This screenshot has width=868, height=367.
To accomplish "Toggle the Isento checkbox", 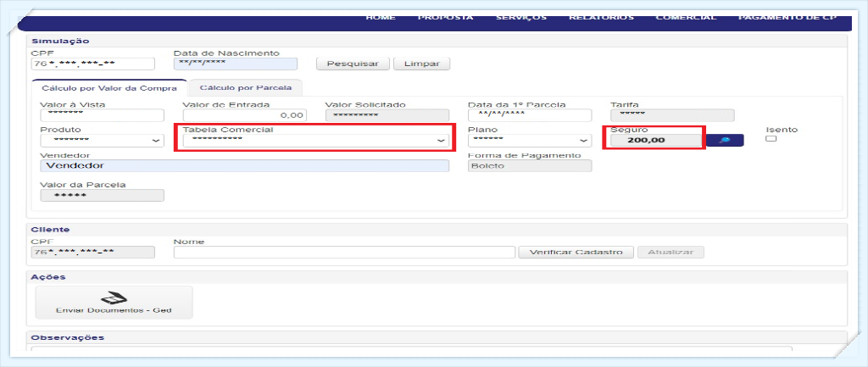I will point(771,139).
